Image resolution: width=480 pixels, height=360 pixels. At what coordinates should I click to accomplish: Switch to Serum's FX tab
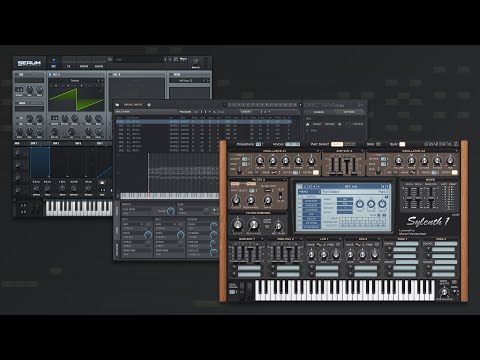coord(69,66)
